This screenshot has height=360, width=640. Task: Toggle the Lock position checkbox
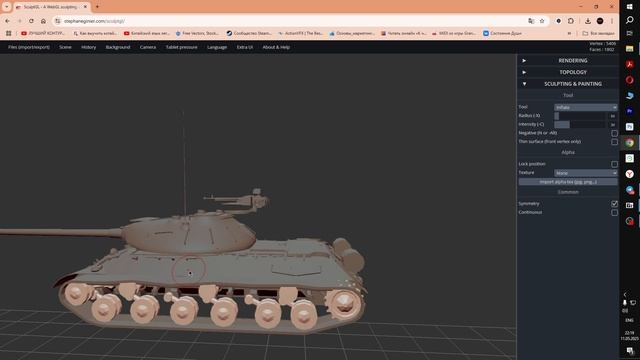(614, 164)
